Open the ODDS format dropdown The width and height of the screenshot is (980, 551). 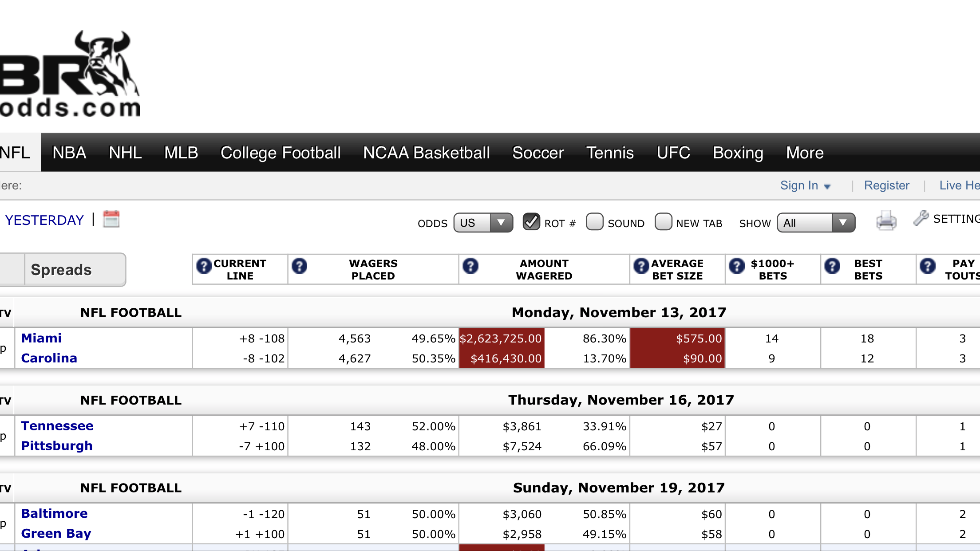483,223
